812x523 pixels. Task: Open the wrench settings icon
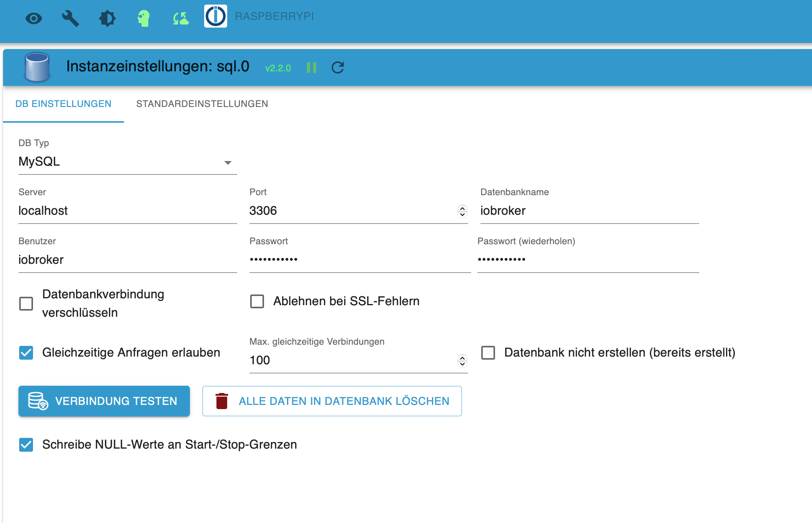70,18
